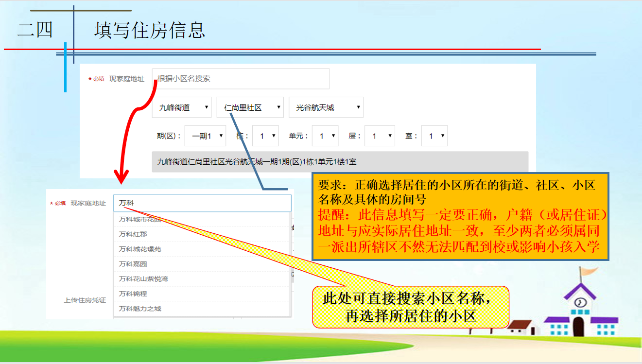642x364 pixels.
Task: Open the 期(区) 一期1 dropdown
Action: (x=205, y=136)
